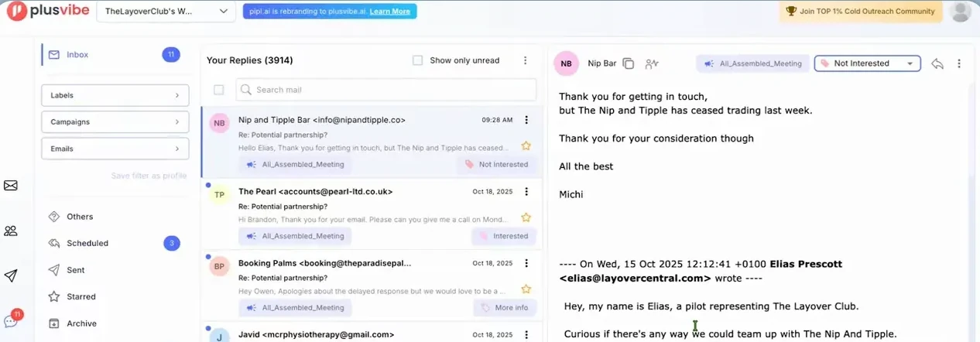
Task: Open the mail envelope icon in left rail
Action: tap(11, 186)
